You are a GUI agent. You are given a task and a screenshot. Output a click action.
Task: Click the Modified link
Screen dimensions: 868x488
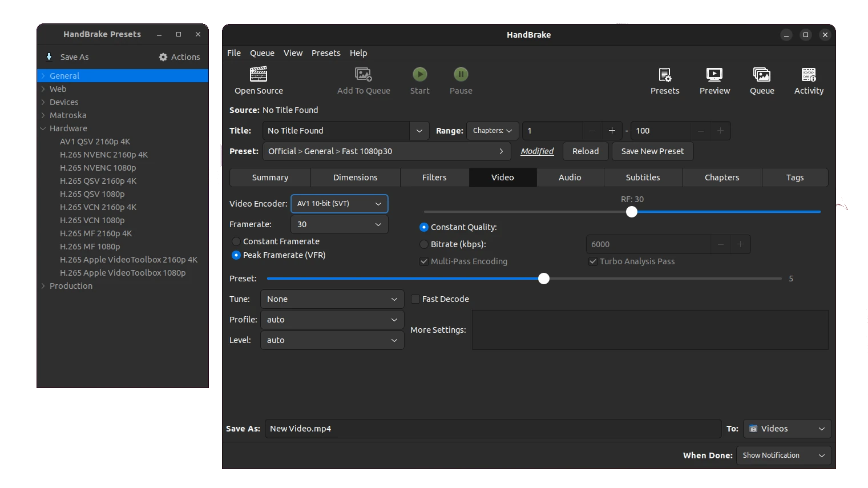coord(537,151)
